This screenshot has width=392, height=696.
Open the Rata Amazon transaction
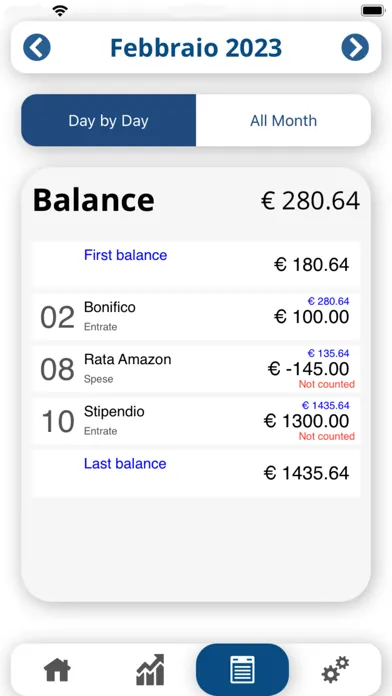tap(196, 369)
